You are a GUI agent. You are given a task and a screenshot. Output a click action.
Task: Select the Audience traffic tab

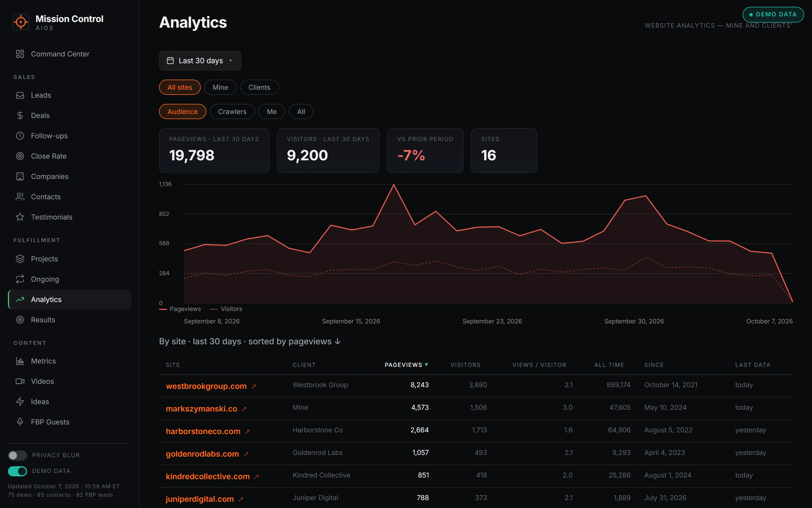182,111
